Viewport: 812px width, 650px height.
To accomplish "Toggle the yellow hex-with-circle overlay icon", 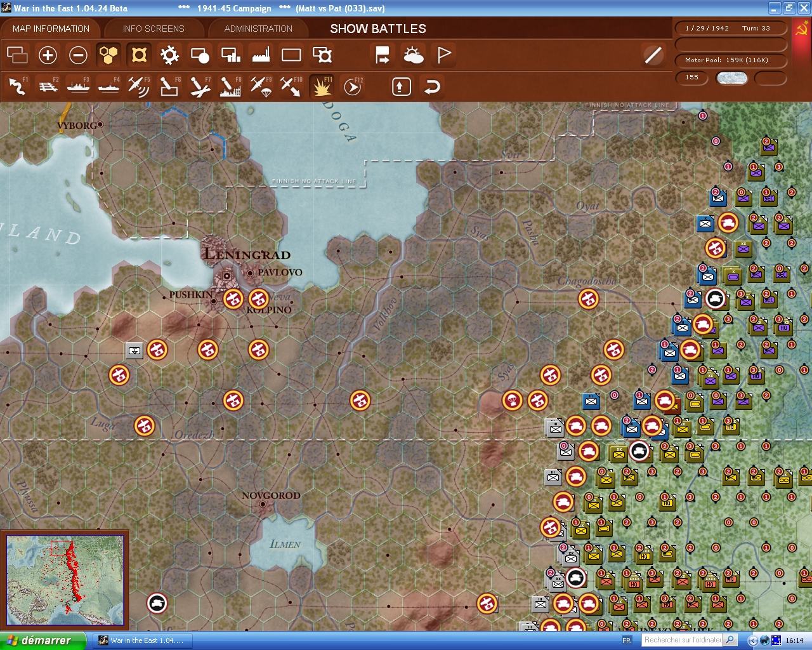I will pos(139,55).
